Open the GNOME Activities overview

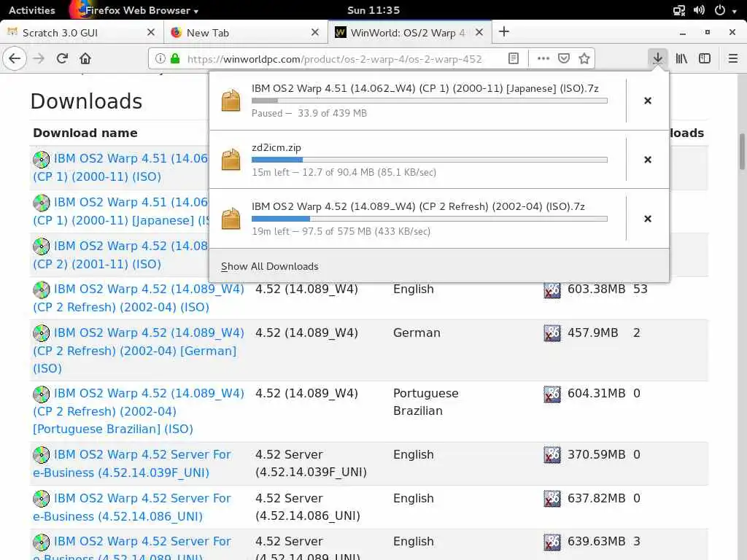32,10
